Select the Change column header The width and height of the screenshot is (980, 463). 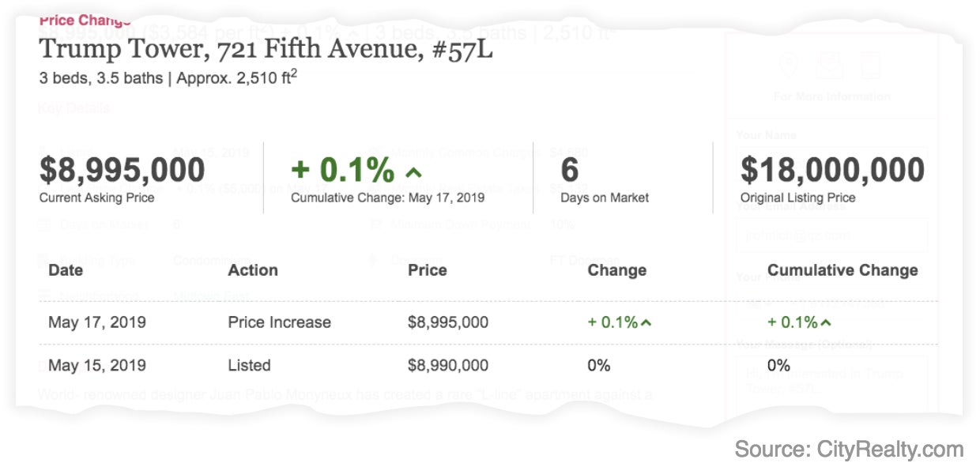click(617, 270)
